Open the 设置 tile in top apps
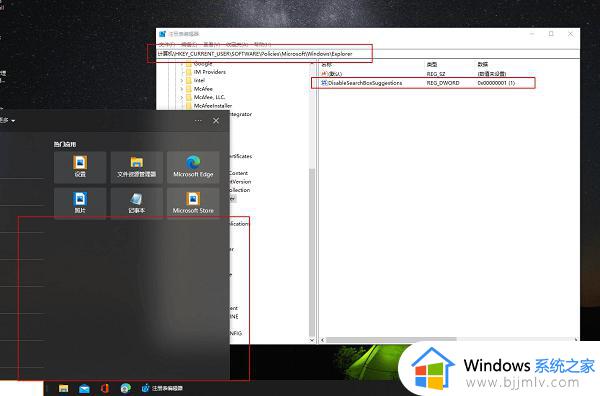The width and height of the screenshot is (600, 396). point(80,167)
